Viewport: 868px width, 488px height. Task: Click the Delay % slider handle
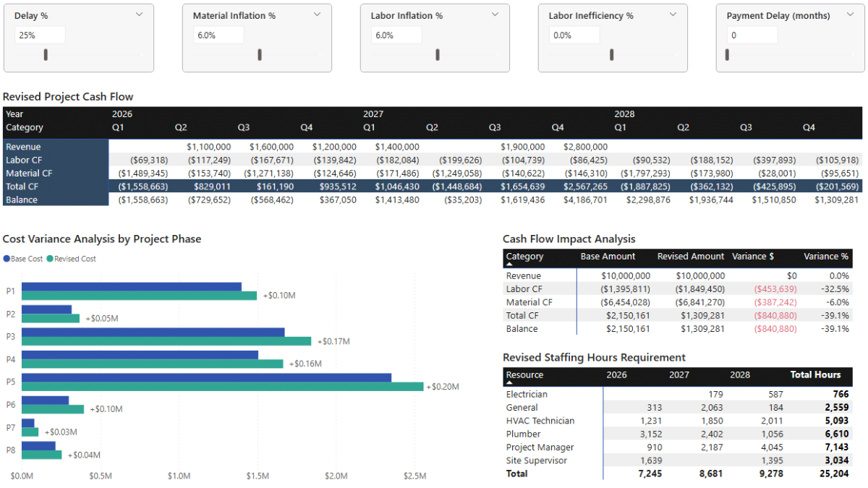point(46,54)
